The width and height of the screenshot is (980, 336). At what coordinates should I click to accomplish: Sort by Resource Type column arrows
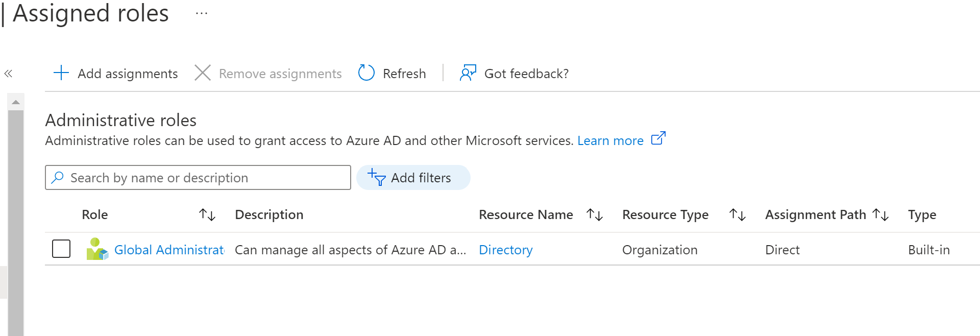pos(738,214)
